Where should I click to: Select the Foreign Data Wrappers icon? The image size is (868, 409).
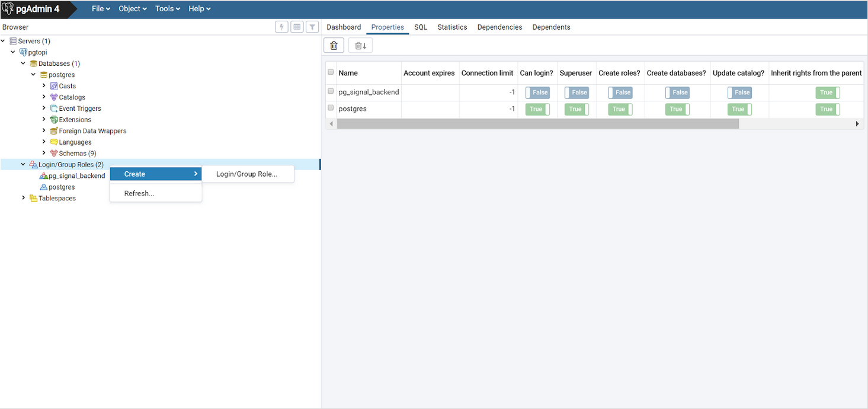click(54, 131)
